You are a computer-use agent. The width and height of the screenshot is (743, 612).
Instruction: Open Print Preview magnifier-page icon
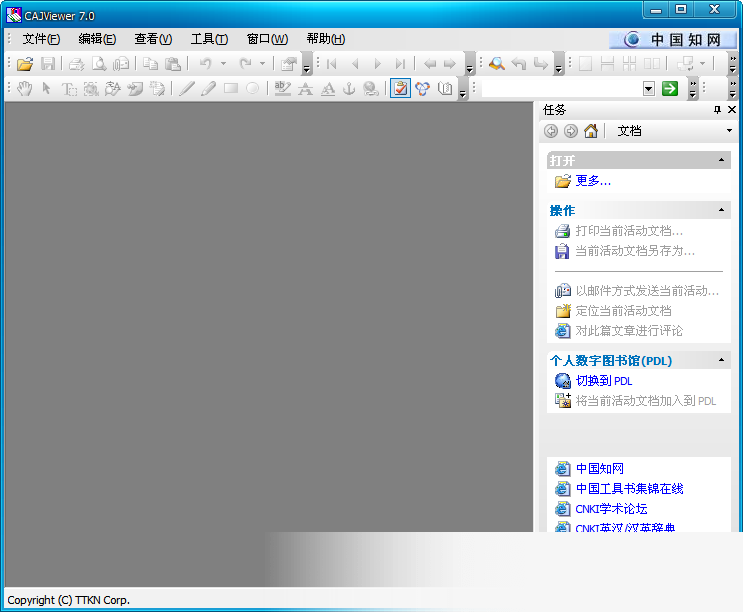(99, 63)
